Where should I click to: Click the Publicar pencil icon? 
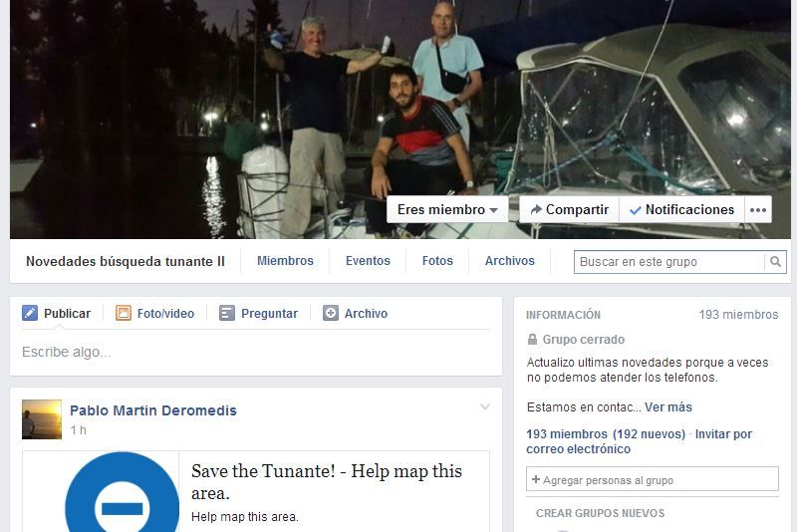pyautogui.click(x=30, y=313)
